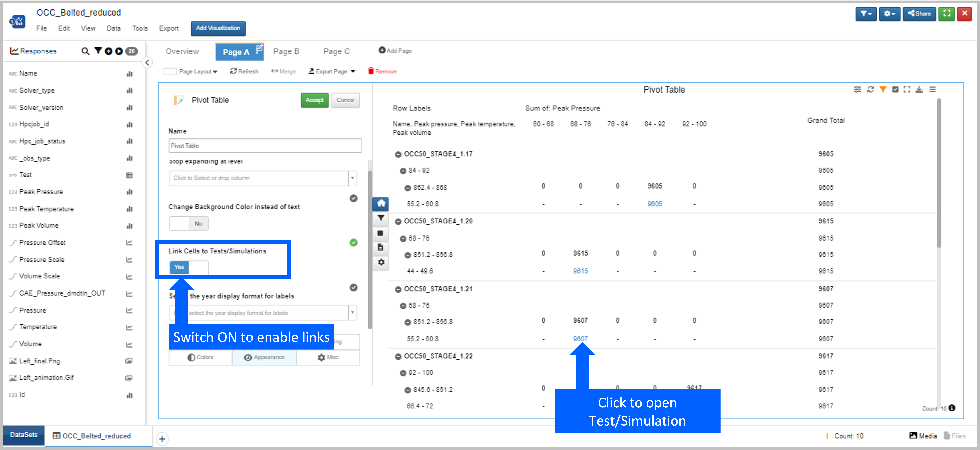The height and width of the screenshot is (450, 980).
Task: Click check circle beside Change Background Color
Action: 353,199
